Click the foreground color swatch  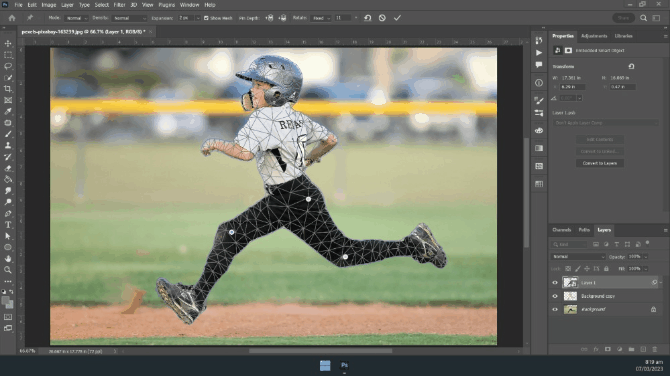point(6,301)
